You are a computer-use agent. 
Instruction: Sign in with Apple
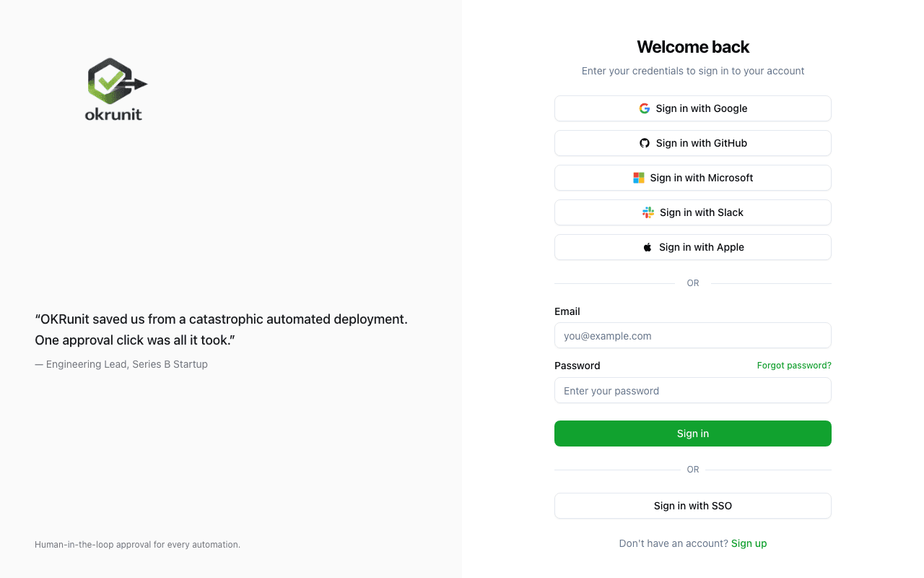(x=693, y=246)
